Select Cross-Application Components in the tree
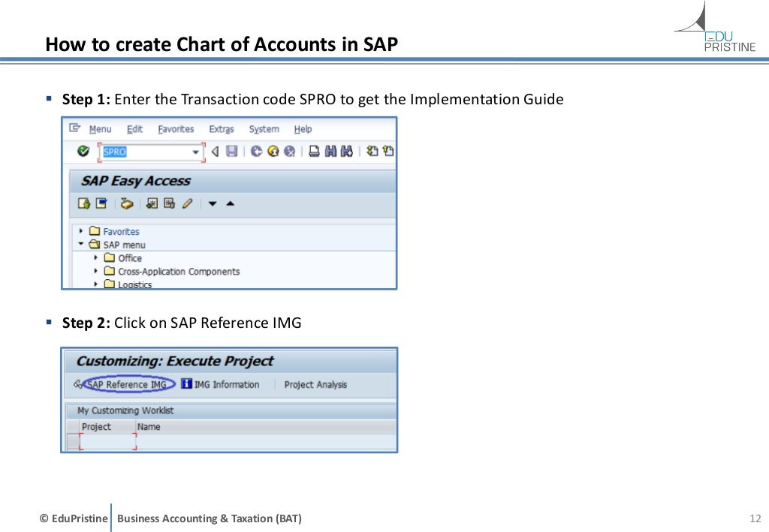The width and height of the screenshot is (769, 532). click(x=179, y=272)
